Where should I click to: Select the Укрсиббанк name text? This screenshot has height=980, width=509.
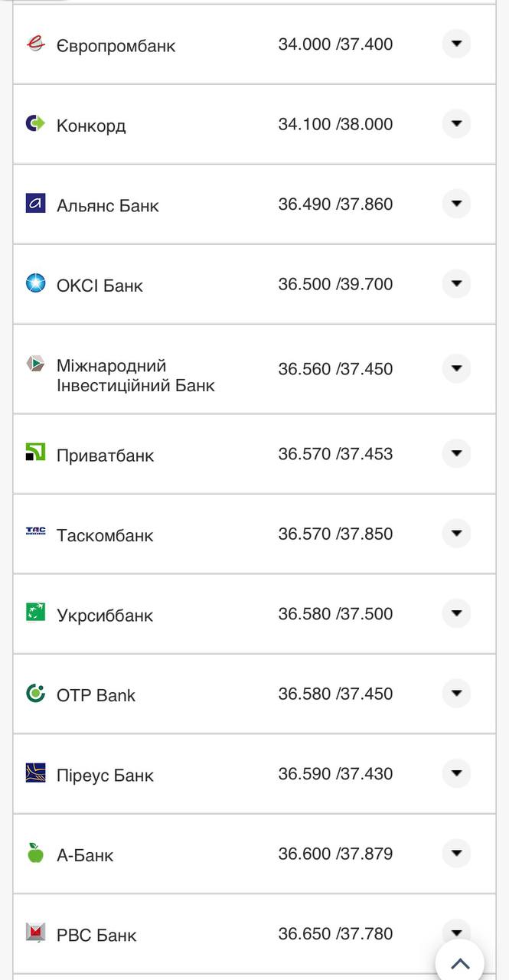point(105,616)
